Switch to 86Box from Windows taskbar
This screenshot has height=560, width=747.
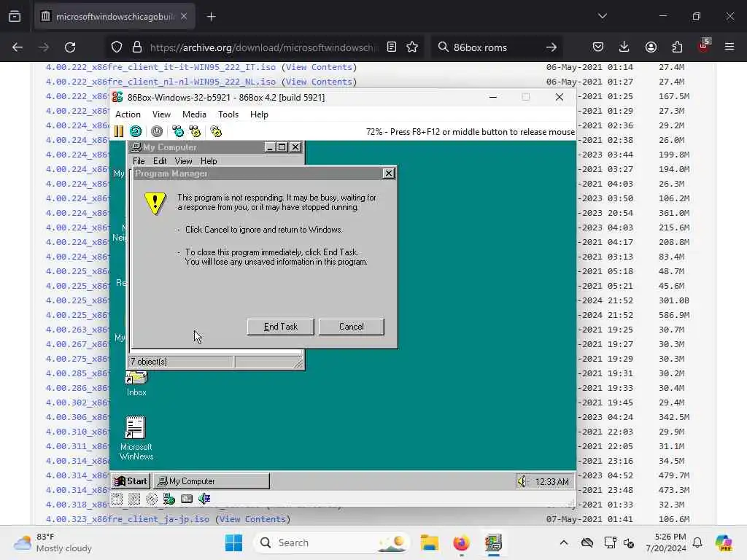coord(494,542)
